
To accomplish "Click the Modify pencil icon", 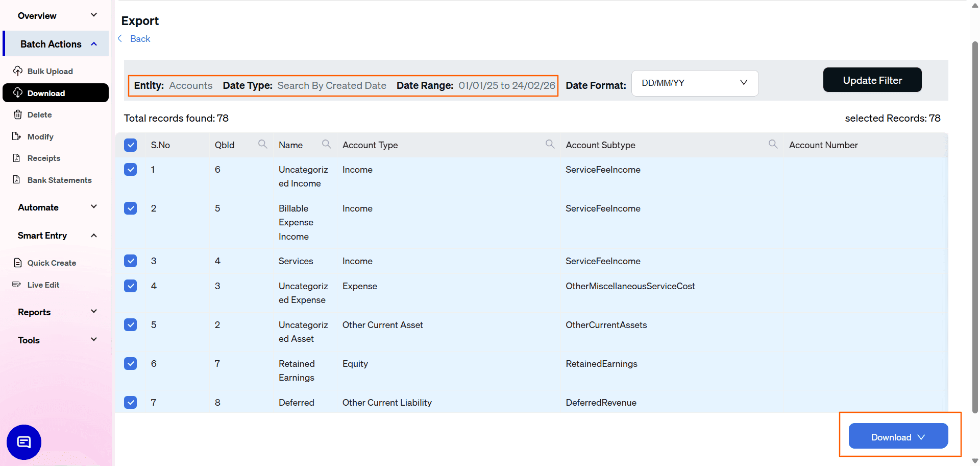I will [18, 136].
